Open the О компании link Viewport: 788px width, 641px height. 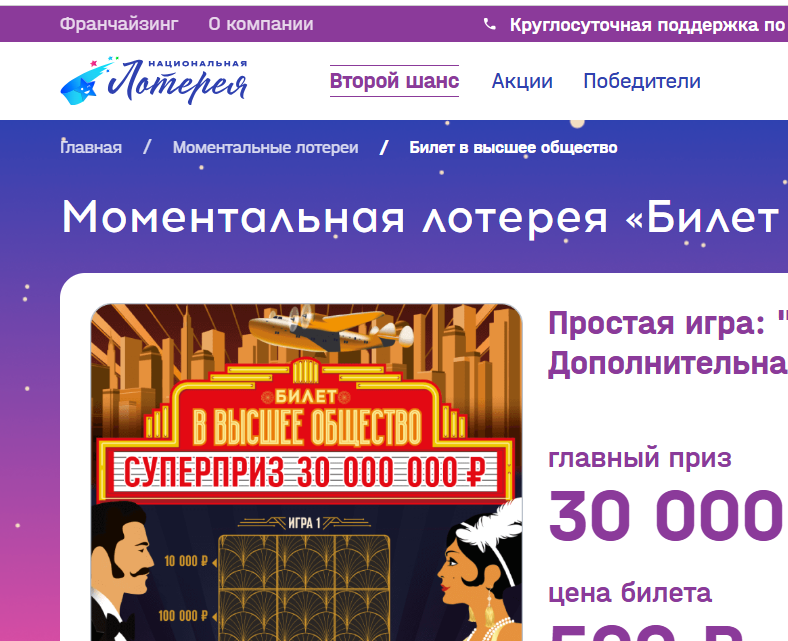[261, 24]
